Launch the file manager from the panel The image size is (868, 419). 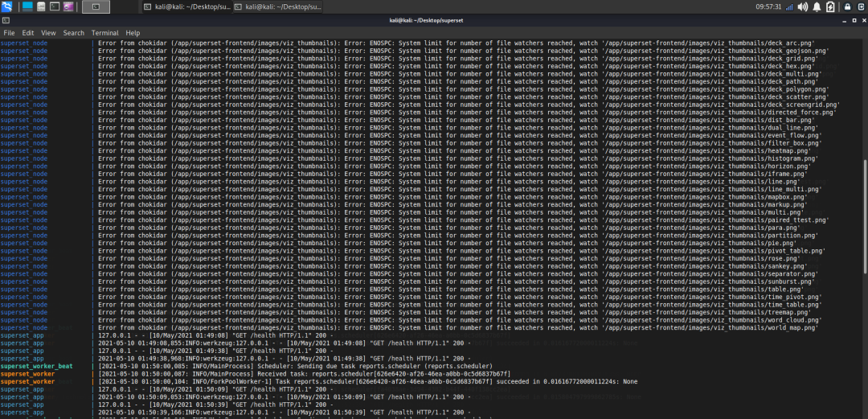point(41,6)
